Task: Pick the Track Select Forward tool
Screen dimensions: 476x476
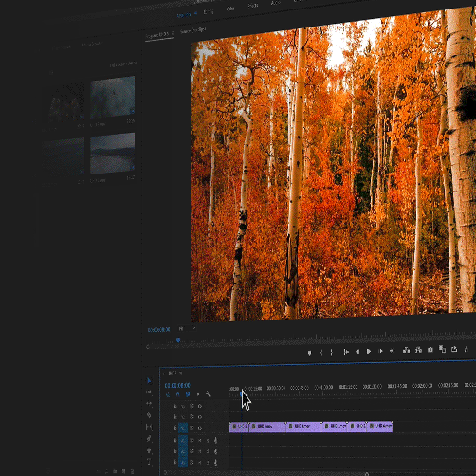Action: (149, 393)
